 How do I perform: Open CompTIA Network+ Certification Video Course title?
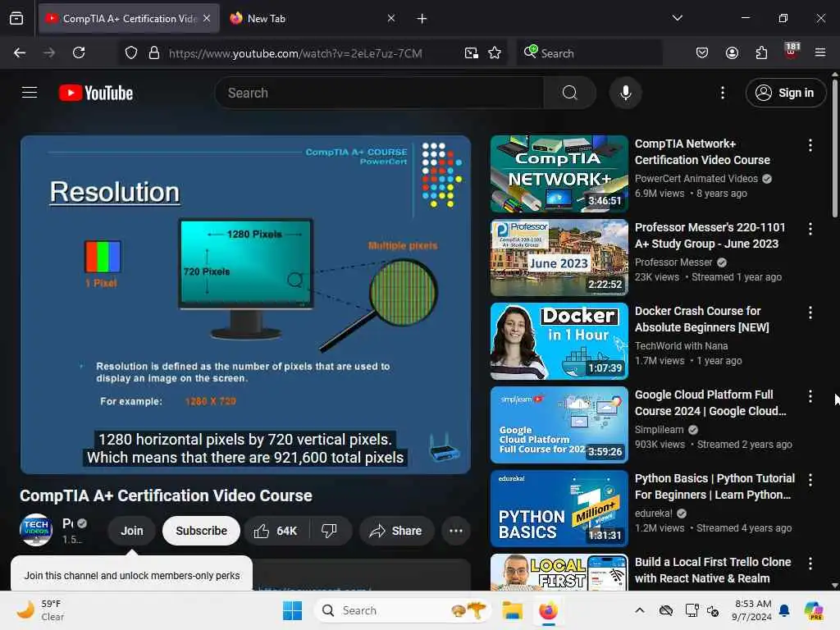pyautogui.click(x=702, y=152)
